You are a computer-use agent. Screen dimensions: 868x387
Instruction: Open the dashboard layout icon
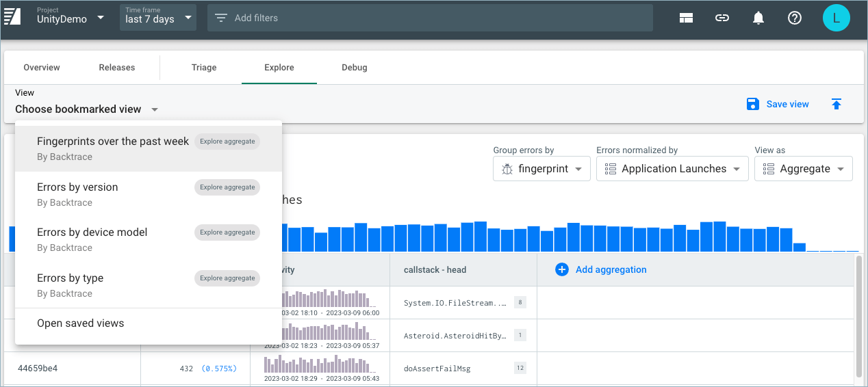point(687,18)
